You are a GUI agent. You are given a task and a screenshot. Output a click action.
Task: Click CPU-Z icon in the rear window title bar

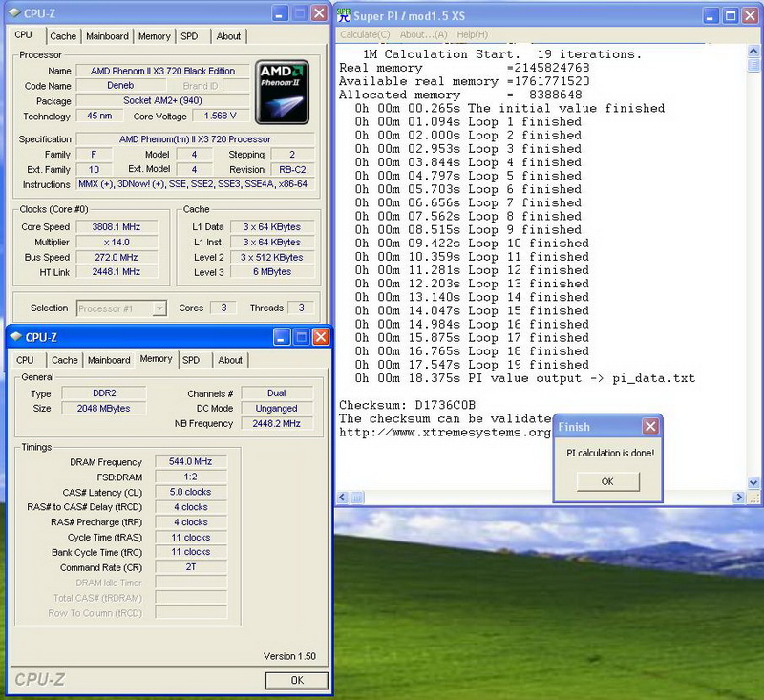(x=16, y=13)
